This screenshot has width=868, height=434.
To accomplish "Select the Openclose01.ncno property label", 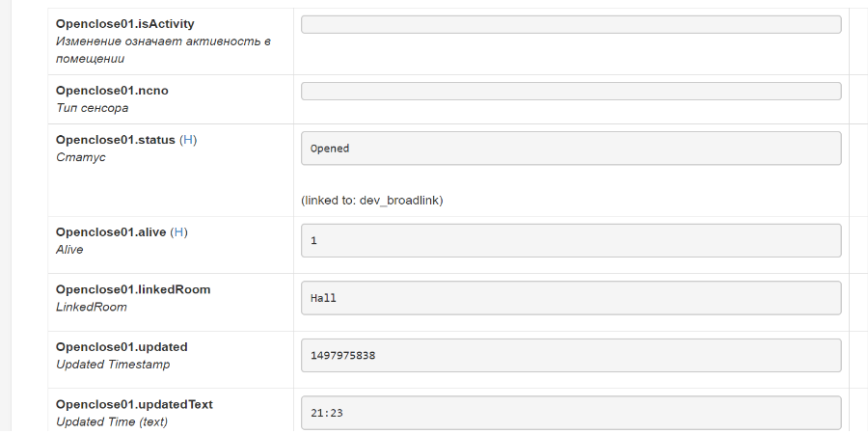I will 112,90.
